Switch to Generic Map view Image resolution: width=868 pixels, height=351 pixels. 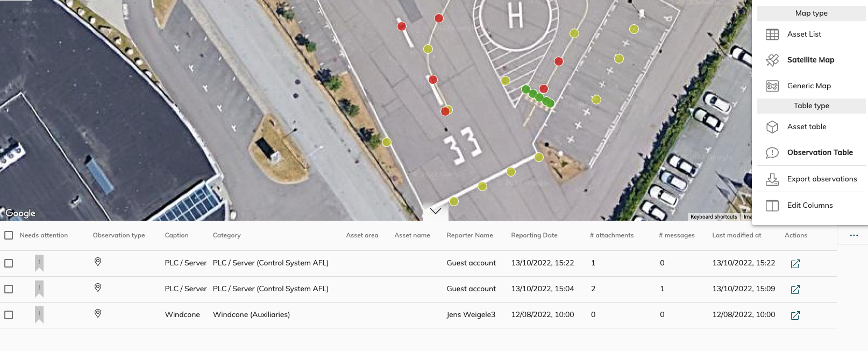pyautogui.click(x=809, y=86)
